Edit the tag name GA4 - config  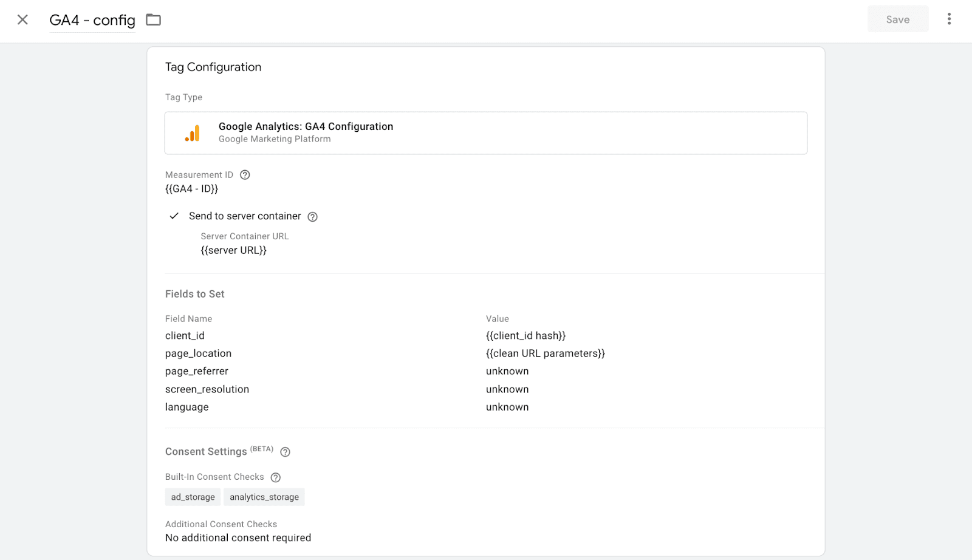coord(92,20)
